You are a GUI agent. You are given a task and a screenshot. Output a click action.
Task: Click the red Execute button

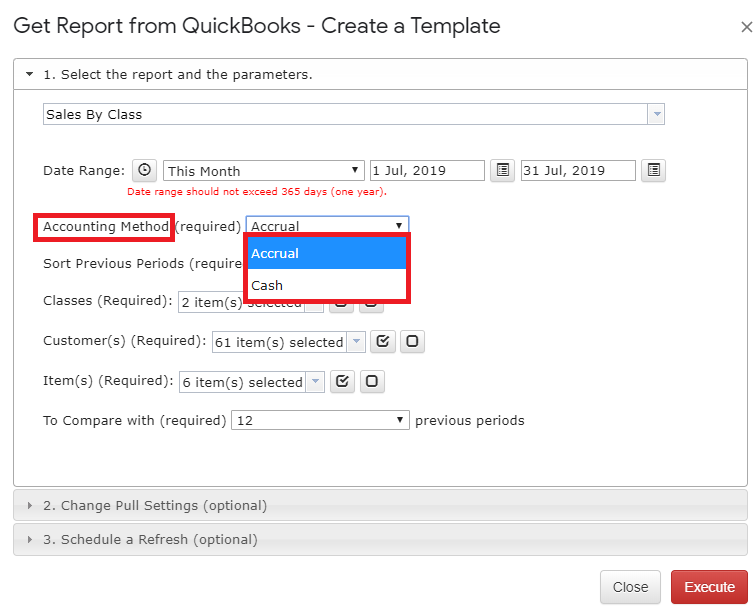click(x=709, y=587)
